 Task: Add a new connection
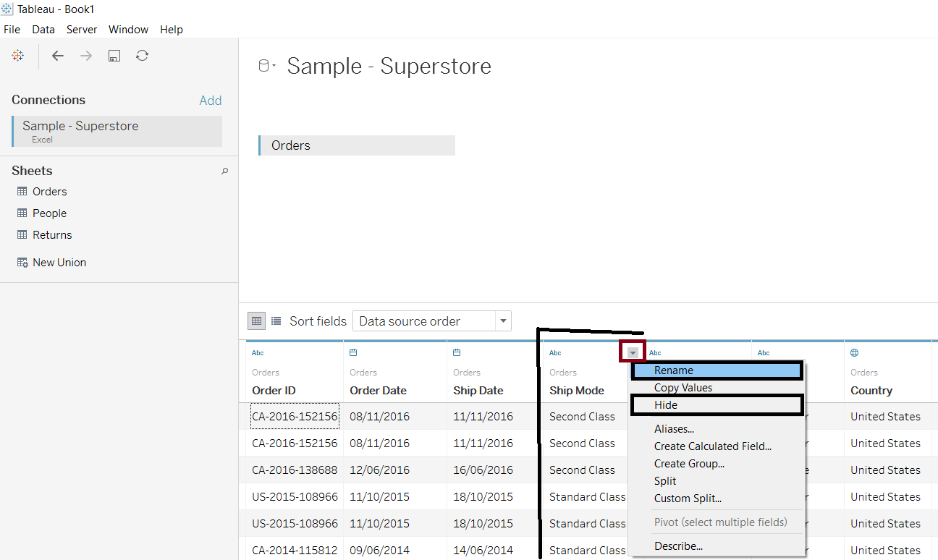click(211, 101)
